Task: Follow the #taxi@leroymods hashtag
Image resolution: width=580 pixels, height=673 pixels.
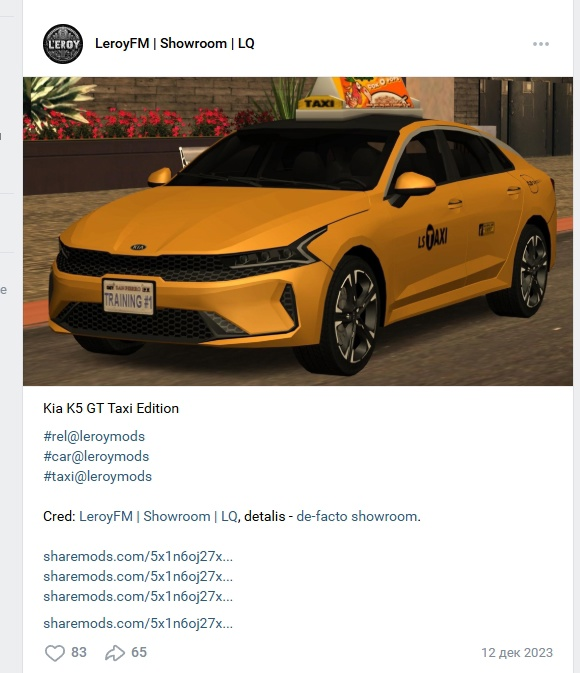Action: point(97,476)
